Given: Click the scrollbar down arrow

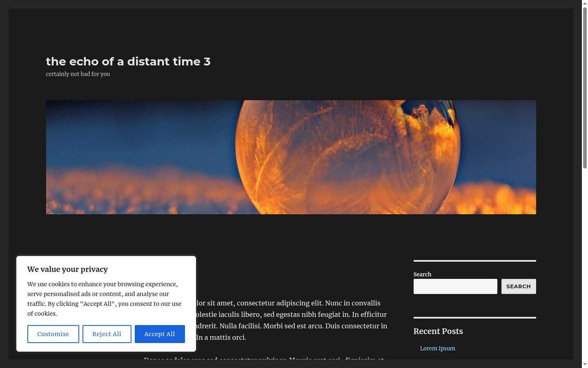Looking at the screenshot, I should (585, 364).
